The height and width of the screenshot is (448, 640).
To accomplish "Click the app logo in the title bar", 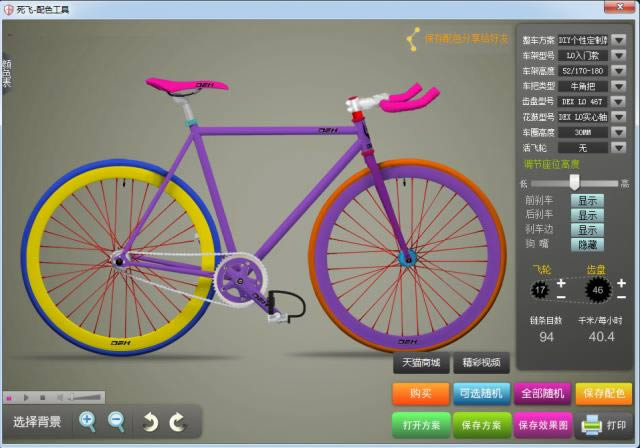I will [8, 9].
